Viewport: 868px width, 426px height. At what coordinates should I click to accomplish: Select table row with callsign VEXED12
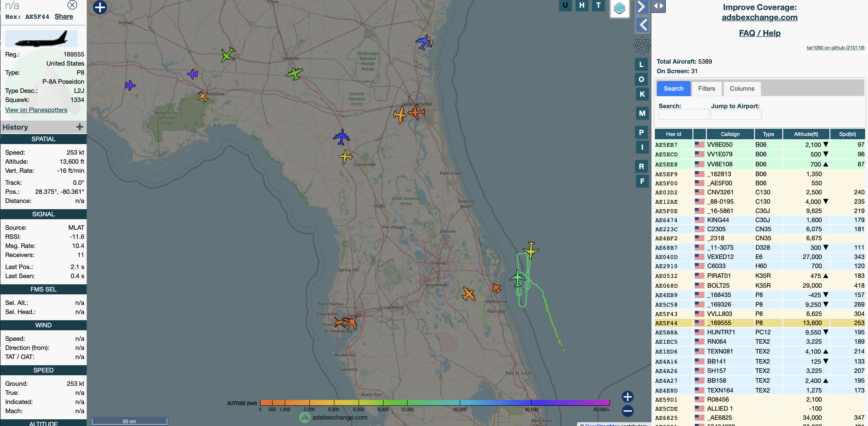(x=759, y=257)
